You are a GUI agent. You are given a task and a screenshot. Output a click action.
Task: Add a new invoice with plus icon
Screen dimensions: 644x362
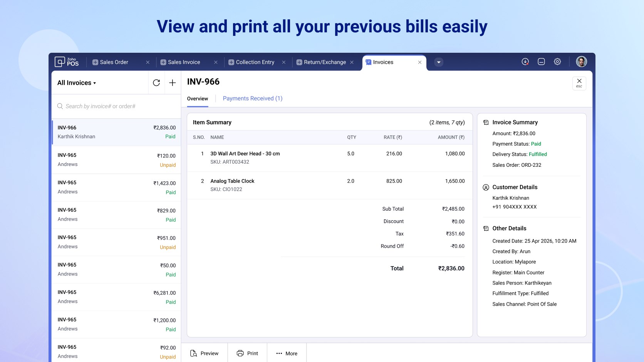click(173, 83)
